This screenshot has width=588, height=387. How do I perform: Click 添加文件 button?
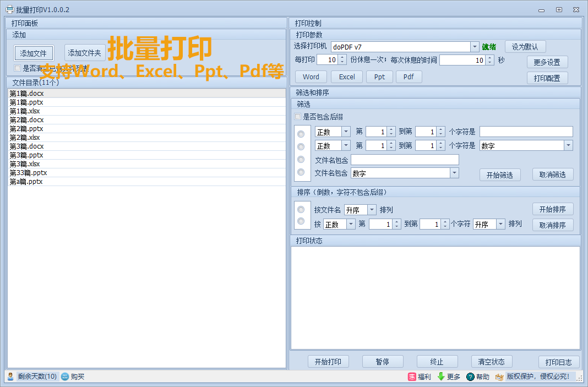point(34,53)
